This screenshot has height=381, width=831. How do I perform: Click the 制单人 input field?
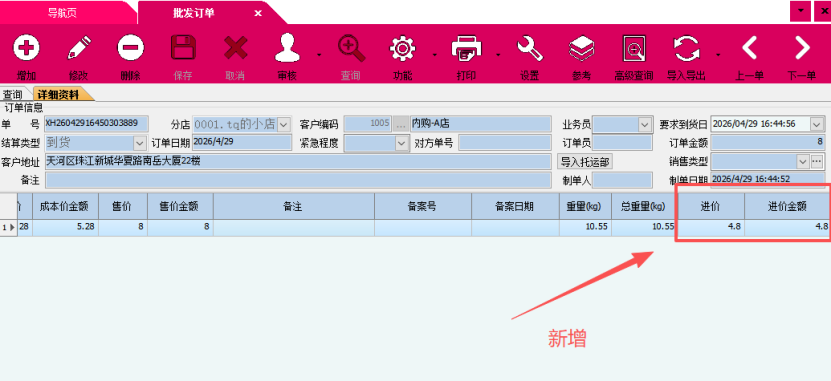[x=622, y=180]
